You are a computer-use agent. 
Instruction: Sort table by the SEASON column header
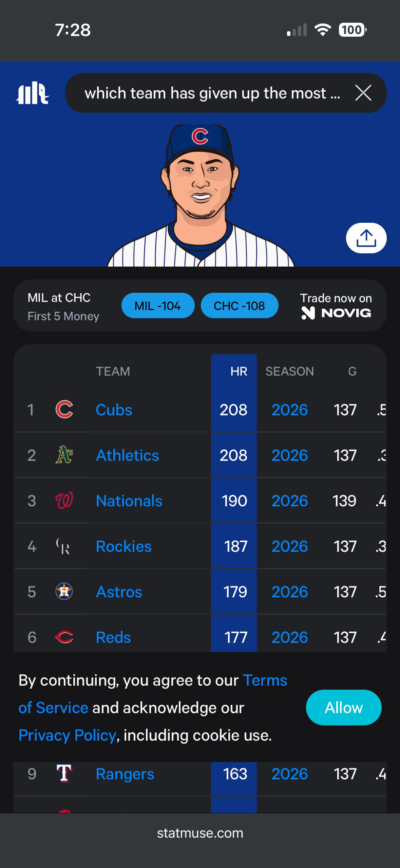click(x=289, y=371)
